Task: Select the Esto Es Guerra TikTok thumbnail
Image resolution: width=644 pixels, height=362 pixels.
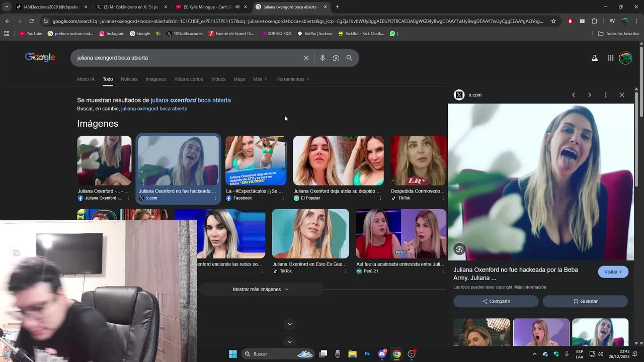Action: (x=310, y=234)
